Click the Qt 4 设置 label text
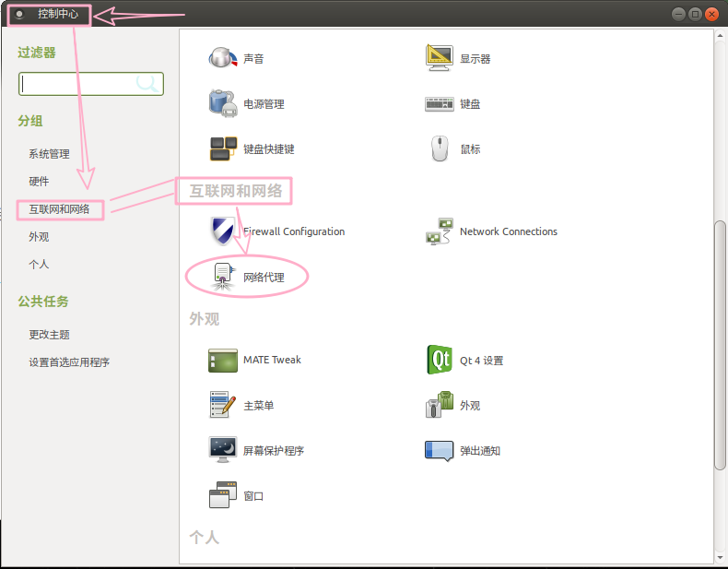 pos(481,361)
